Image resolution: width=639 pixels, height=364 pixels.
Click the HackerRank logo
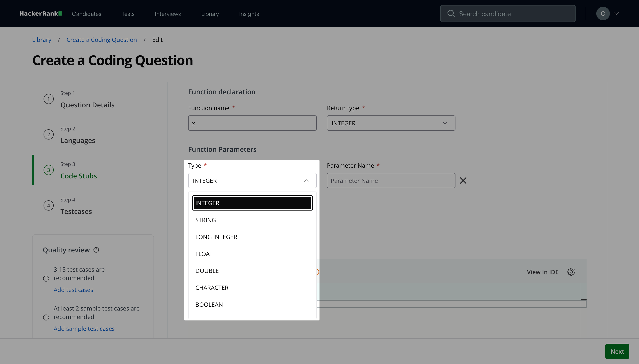pyautogui.click(x=41, y=14)
